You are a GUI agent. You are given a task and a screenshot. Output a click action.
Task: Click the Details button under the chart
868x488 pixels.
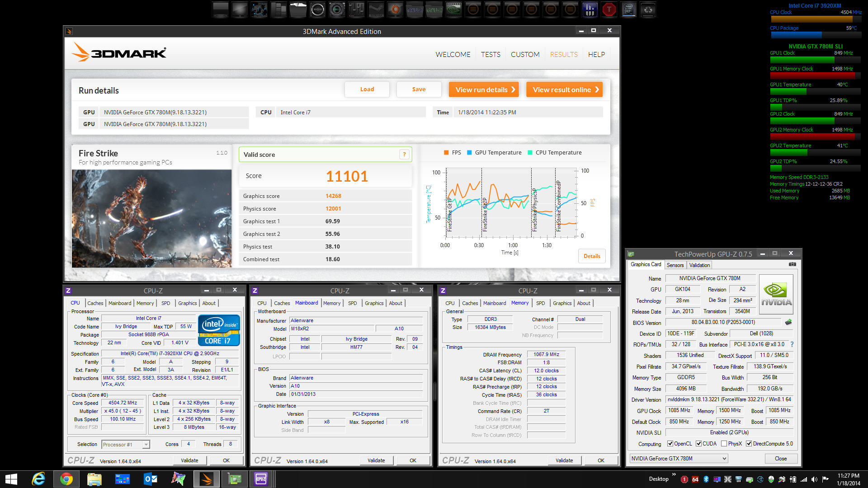pyautogui.click(x=592, y=256)
